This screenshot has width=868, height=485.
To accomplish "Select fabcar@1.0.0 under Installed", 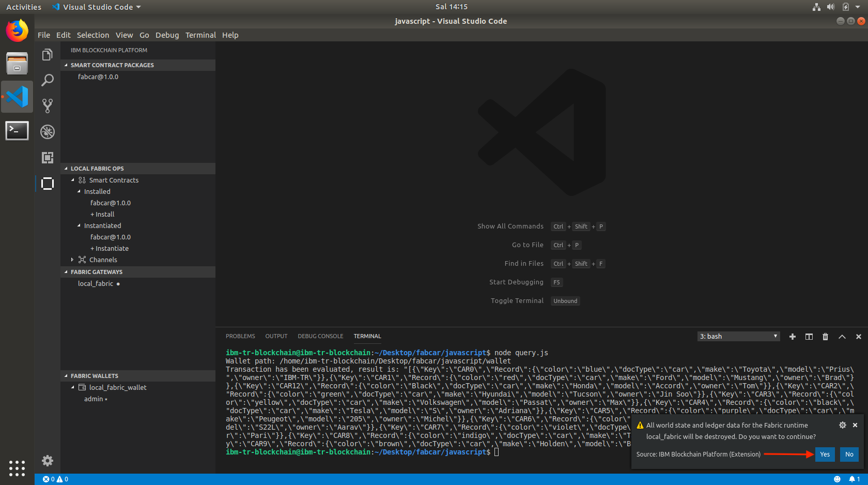I will pyautogui.click(x=111, y=203).
